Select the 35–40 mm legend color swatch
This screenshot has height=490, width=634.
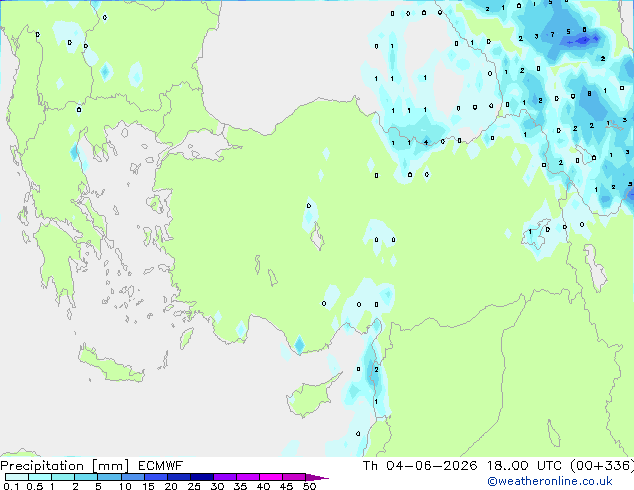248,477
